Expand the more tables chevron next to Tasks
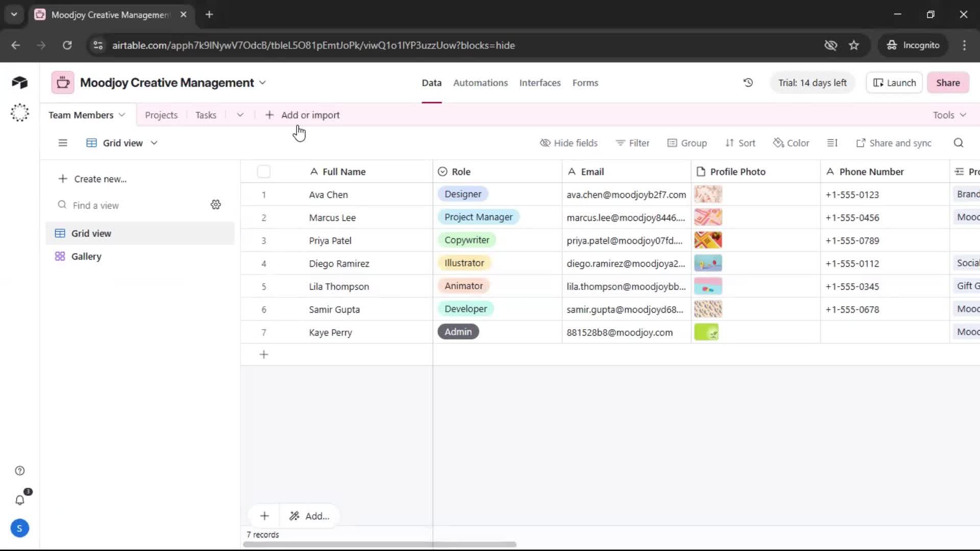Image resolution: width=980 pixels, height=551 pixels. [240, 115]
